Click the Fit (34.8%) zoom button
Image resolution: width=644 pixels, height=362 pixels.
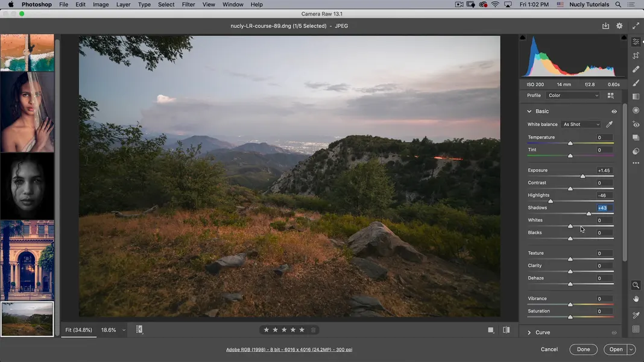pos(79,330)
